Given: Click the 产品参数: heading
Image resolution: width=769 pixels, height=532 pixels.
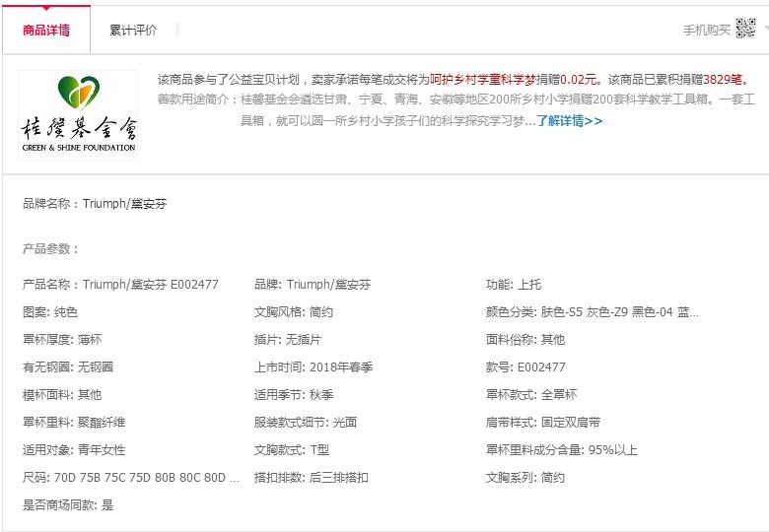Looking at the screenshot, I should (50, 249).
